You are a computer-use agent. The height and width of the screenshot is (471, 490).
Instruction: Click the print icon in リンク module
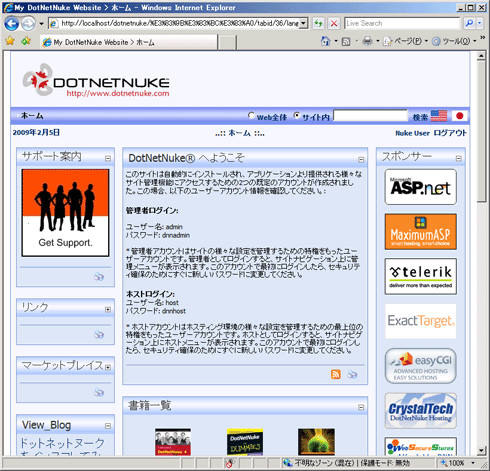(99, 334)
